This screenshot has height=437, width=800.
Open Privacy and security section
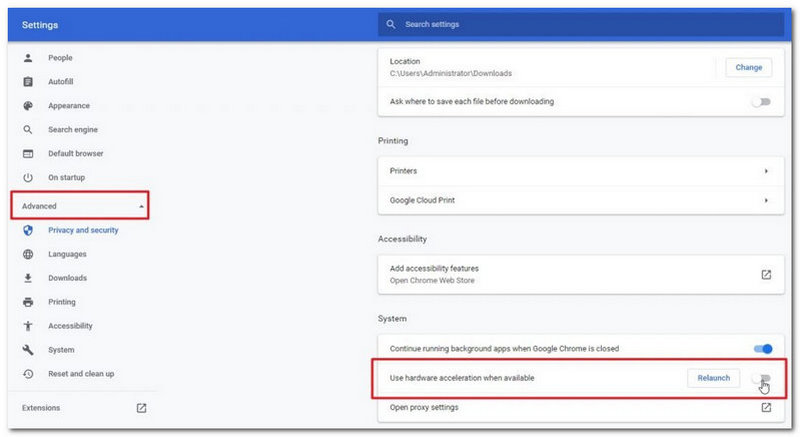pos(83,230)
